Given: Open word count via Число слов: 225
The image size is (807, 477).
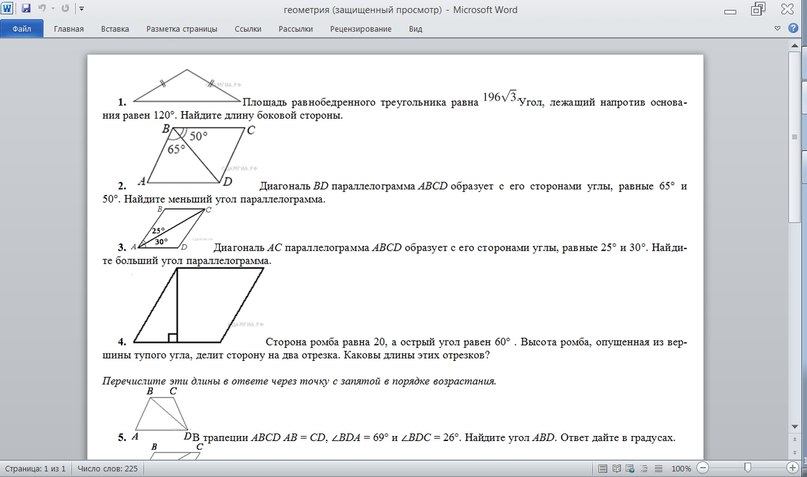Looking at the screenshot, I should [x=108, y=469].
